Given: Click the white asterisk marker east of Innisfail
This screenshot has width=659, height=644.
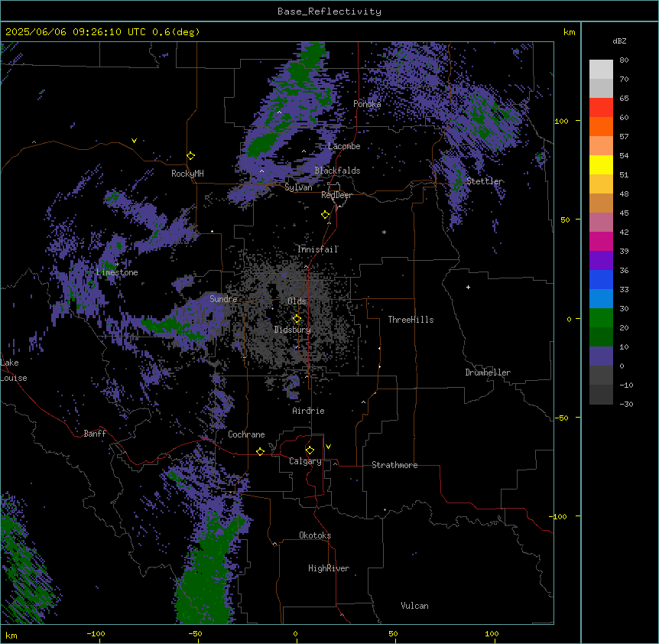Looking at the screenshot, I should [384, 232].
